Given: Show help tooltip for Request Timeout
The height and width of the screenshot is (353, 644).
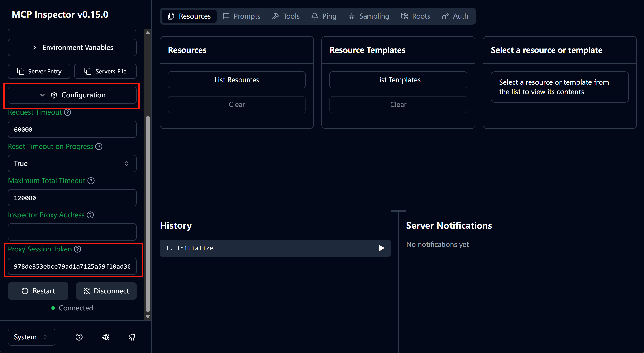Looking at the screenshot, I should pyautogui.click(x=67, y=112).
